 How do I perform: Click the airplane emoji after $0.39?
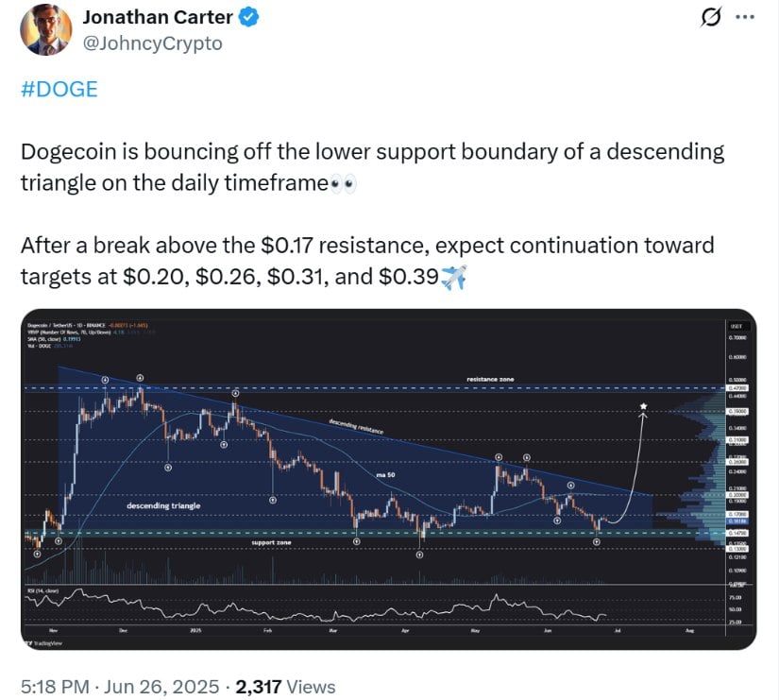453,277
